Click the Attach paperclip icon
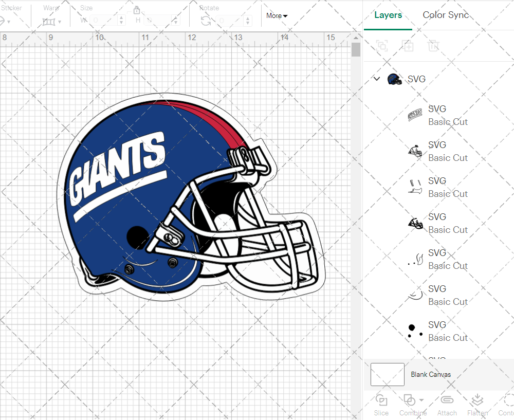514x420 pixels. click(x=447, y=400)
